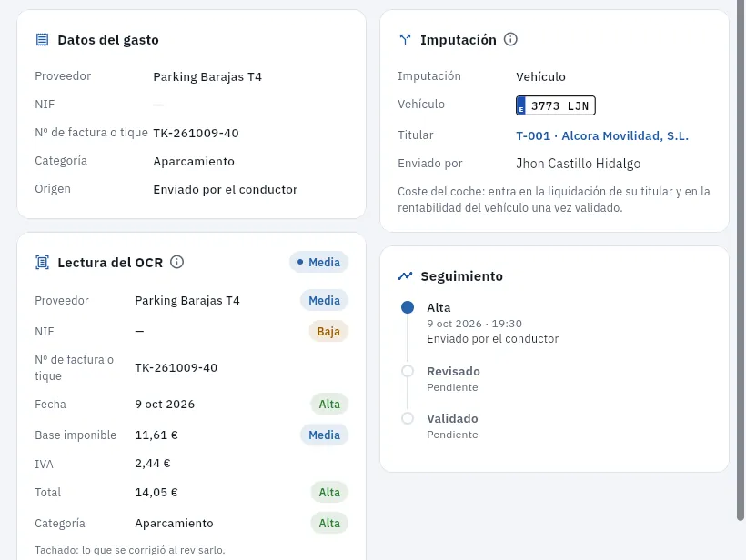Click the vertical page scrollbar
Screen dimensions: 746x560
741,261
